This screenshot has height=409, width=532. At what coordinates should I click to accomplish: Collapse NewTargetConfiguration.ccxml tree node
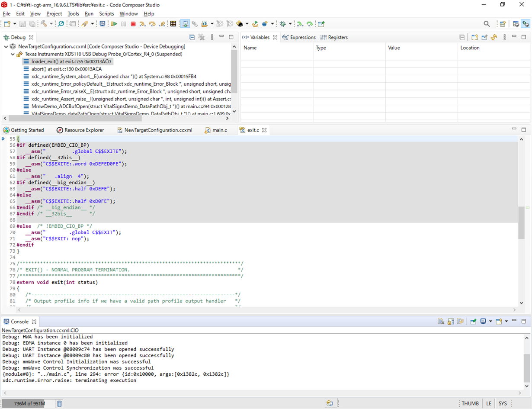coord(6,46)
